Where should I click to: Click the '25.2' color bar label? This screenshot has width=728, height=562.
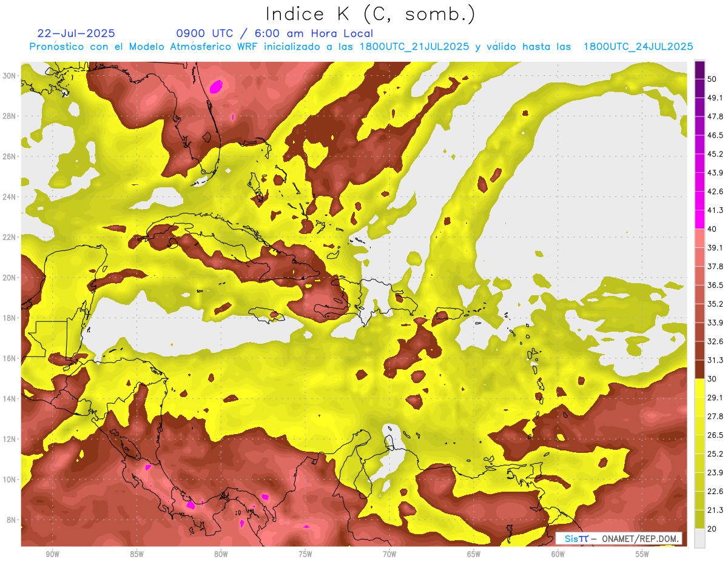click(x=715, y=453)
